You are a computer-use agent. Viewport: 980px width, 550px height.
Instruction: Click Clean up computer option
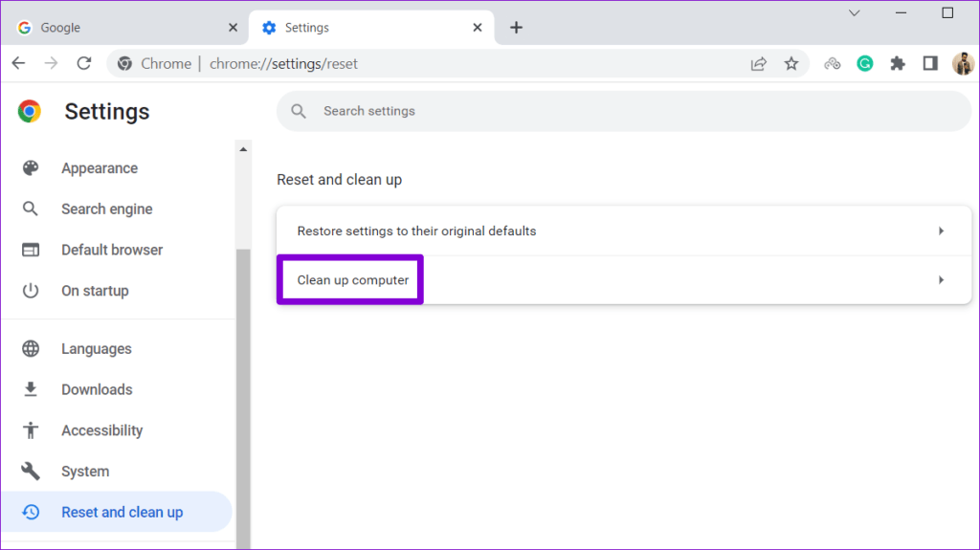coord(624,280)
